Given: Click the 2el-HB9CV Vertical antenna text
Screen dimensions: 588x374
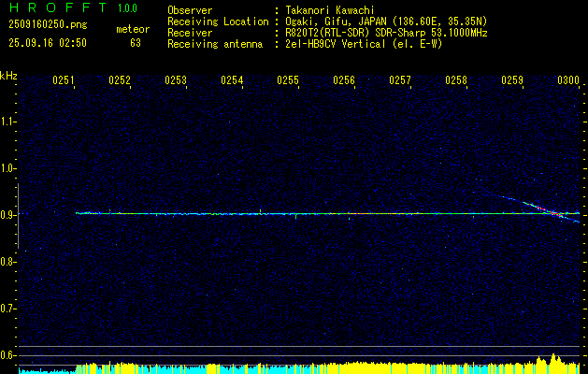Looking at the screenshot, I should tap(365, 44).
